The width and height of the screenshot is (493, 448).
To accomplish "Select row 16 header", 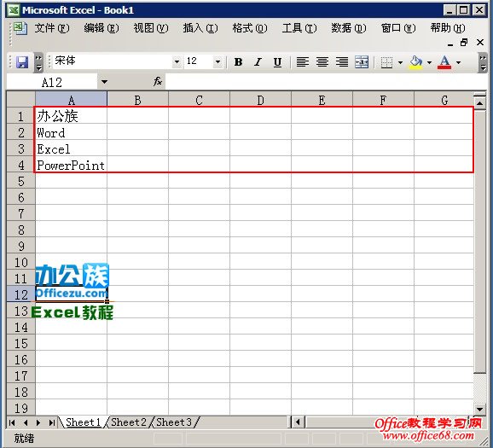I will click(21, 359).
